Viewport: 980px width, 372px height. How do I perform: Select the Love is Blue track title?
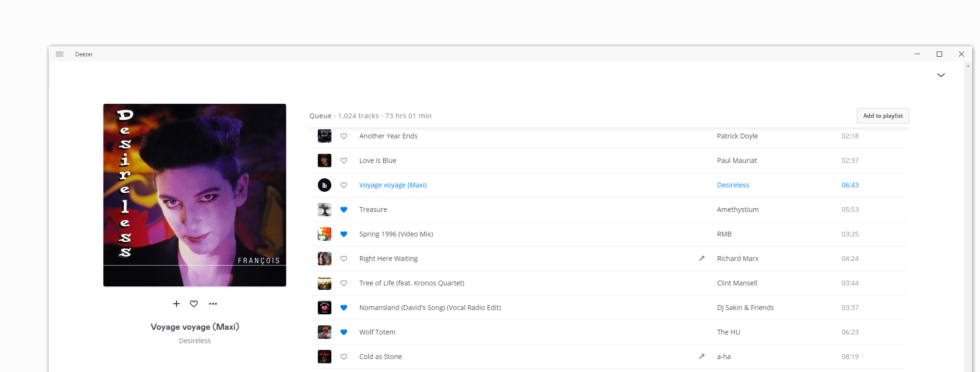pyautogui.click(x=378, y=161)
